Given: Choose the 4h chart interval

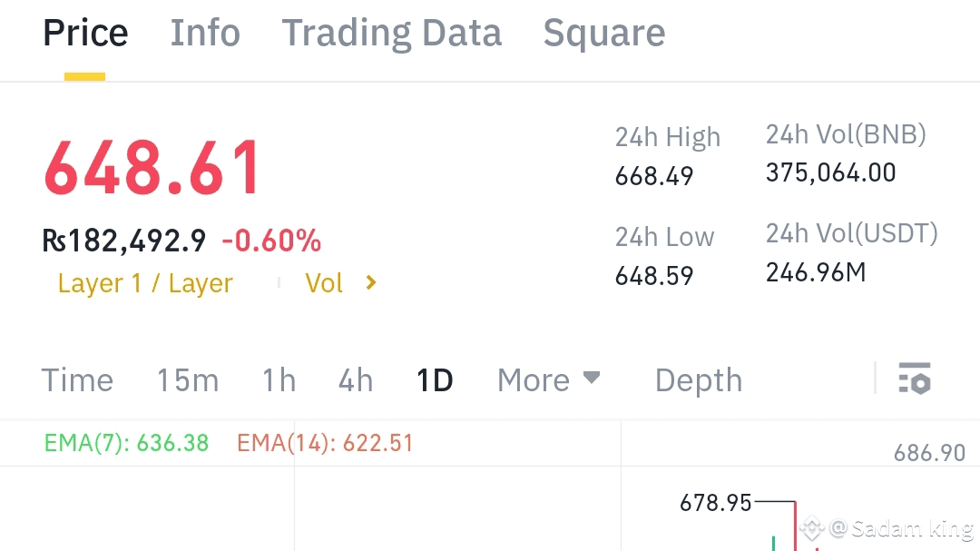Looking at the screenshot, I should (355, 380).
